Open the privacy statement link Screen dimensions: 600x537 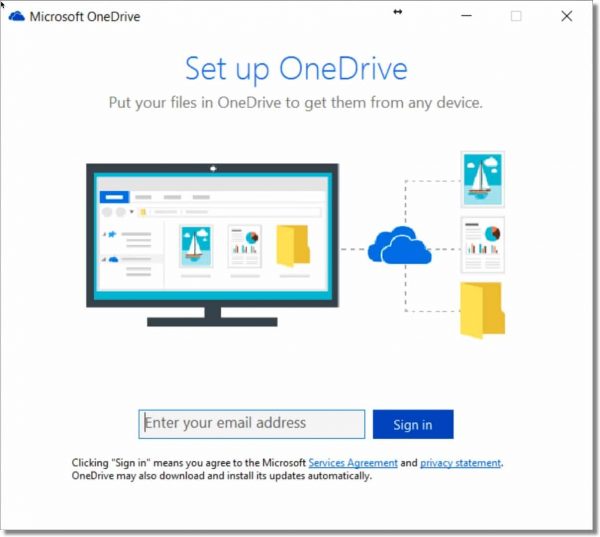pos(460,463)
